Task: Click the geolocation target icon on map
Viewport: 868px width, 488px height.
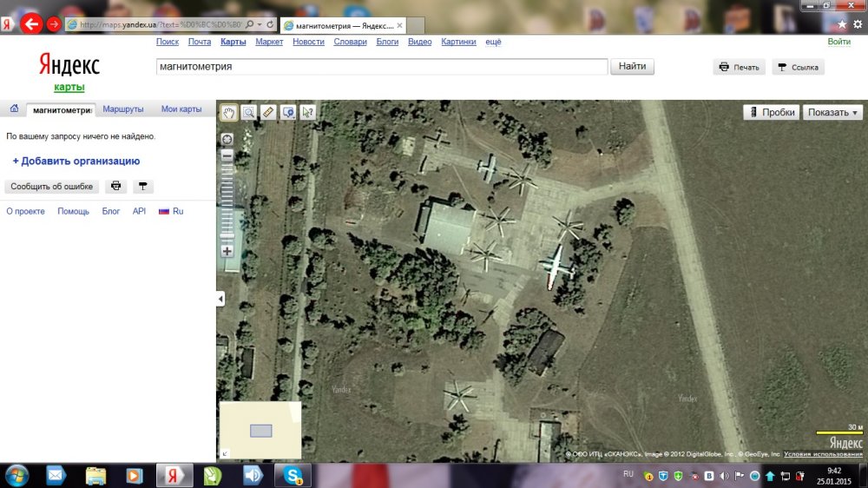Action: click(x=227, y=139)
